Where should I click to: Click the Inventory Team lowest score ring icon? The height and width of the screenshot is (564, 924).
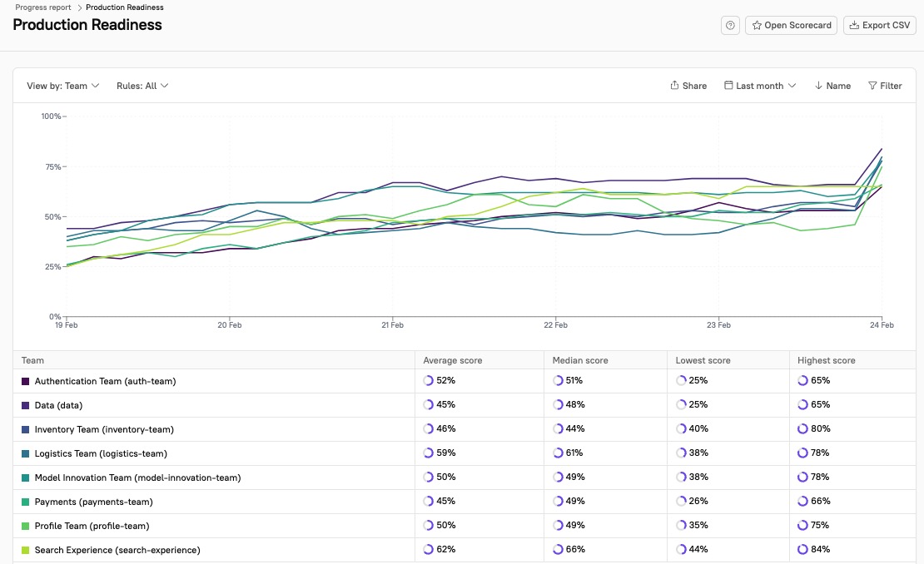click(x=681, y=429)
